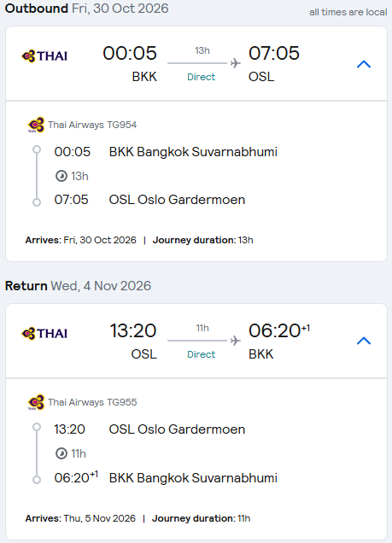This screenshot has height=543, width=392.
Task: Click the Thai Airways TG955 small logo
Action: click(x=36, y=402)
